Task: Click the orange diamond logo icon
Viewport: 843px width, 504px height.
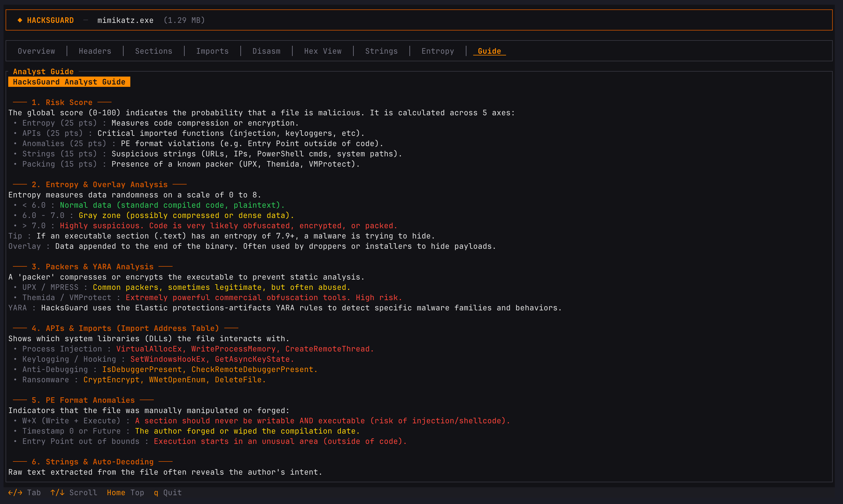Action: tap(20, 20)
